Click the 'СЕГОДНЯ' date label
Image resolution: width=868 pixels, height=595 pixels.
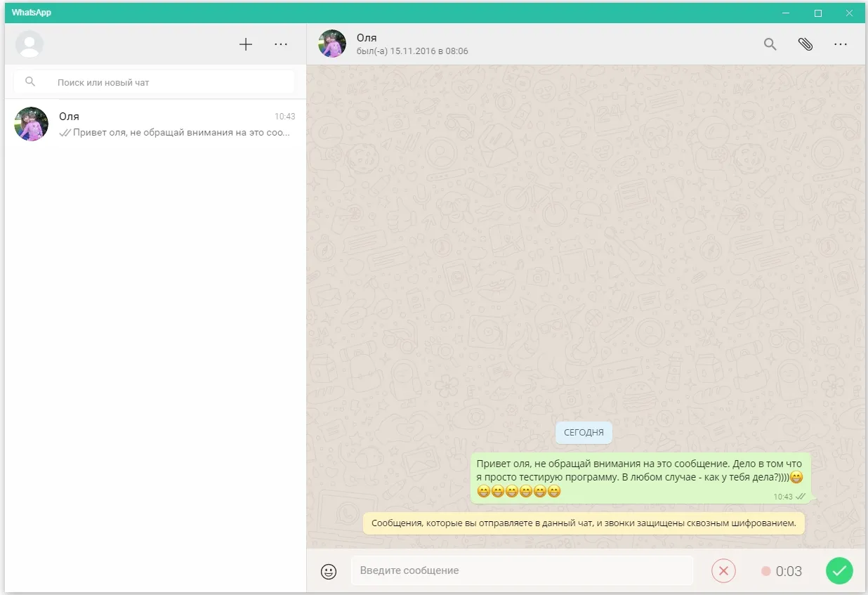[x=584, y=433]
